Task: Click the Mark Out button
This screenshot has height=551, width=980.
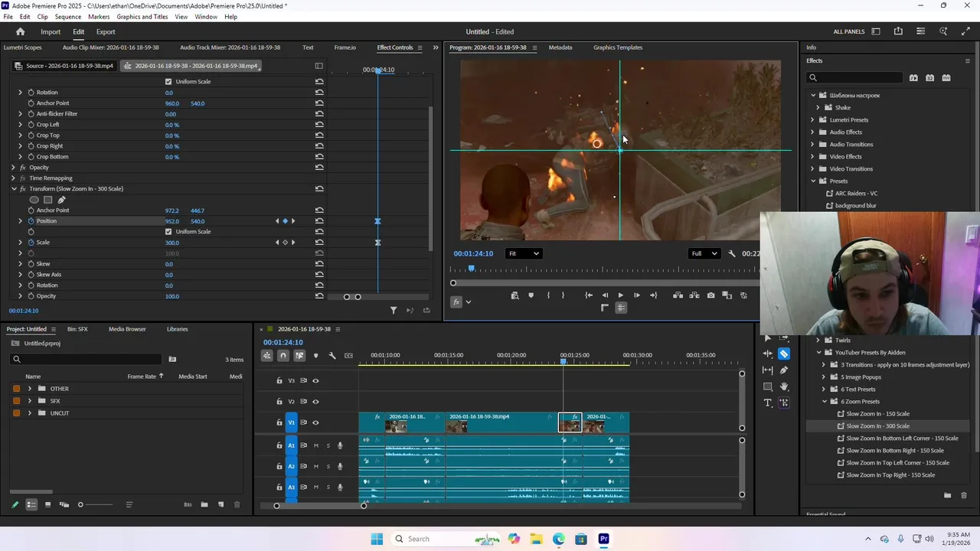Action: (x=563, y=295)
